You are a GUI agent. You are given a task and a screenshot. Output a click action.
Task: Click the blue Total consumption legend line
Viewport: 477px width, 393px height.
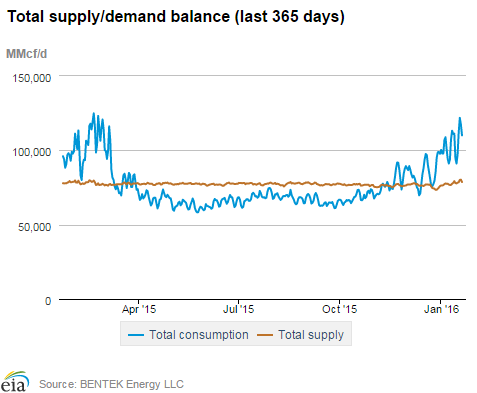[136, 335]
